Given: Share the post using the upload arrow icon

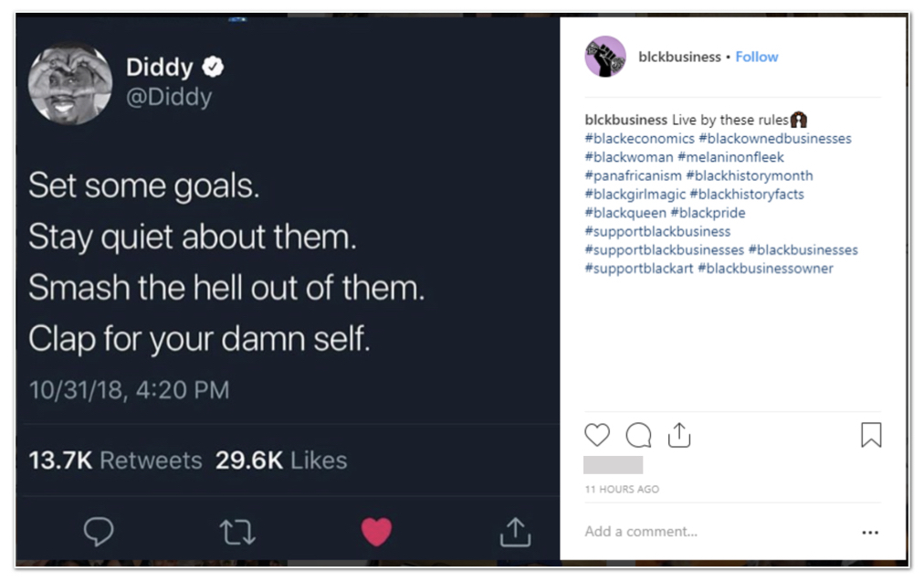Looking at the screenshot, I should point(678,435).
